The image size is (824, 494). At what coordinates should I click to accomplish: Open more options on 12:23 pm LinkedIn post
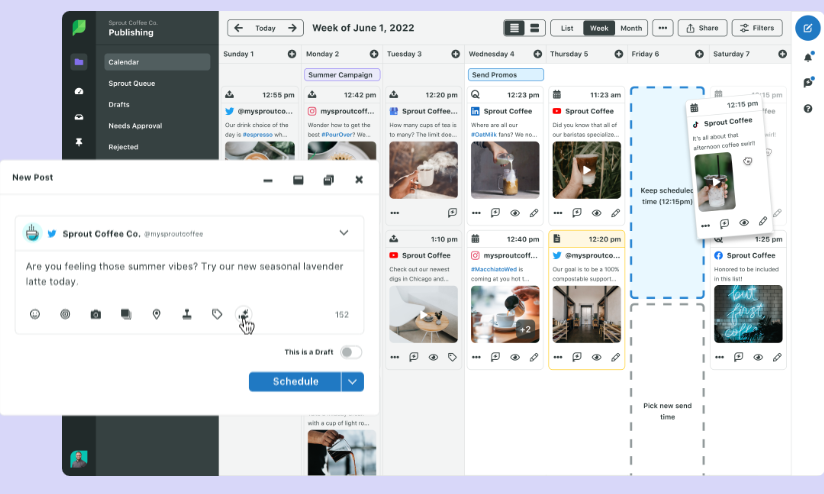[476, 213]
